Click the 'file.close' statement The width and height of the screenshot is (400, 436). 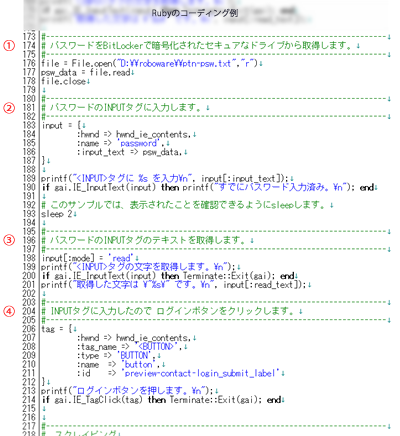[65, 81]
